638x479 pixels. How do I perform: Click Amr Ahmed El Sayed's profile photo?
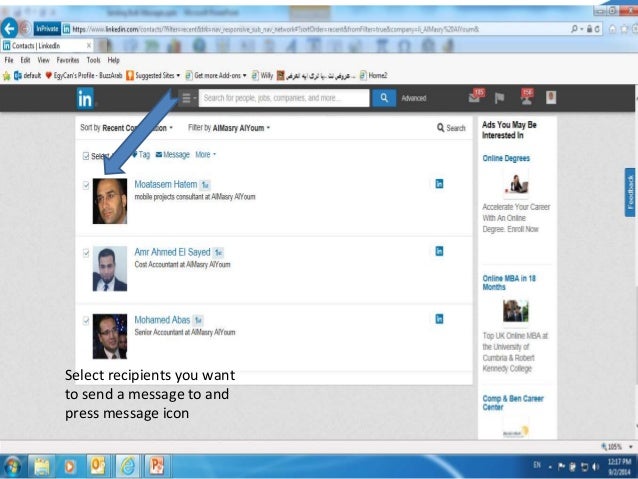[x=110, y=269]
